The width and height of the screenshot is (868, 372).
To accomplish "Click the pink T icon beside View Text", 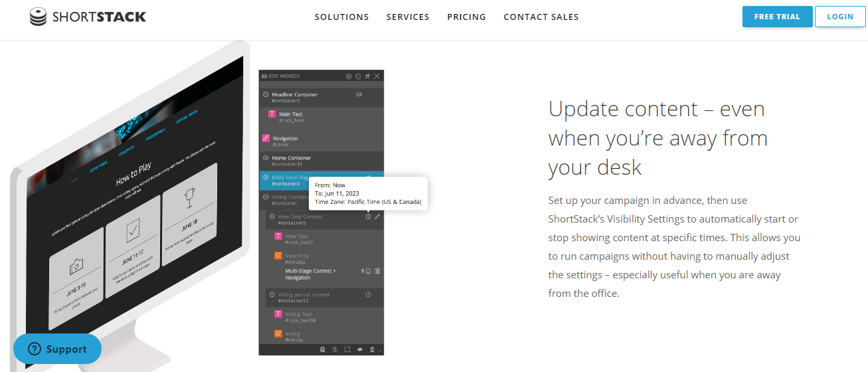I will point(278,236).
